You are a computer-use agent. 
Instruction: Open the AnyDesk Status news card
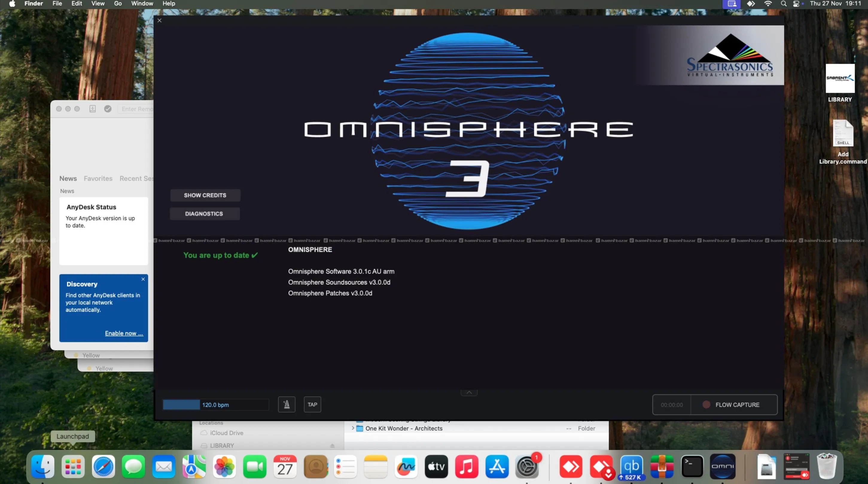(104, 231)
